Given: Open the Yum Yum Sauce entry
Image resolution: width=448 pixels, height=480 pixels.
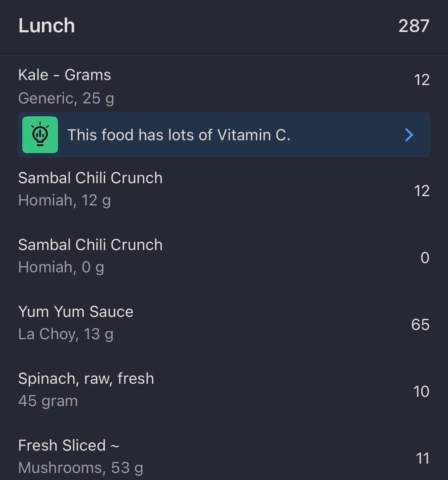Looking at the screenshot, I should click(x=76, y=312).
